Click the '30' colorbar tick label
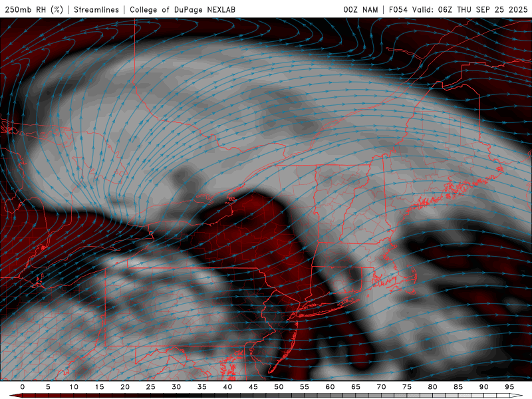 (x=176, y=387)
